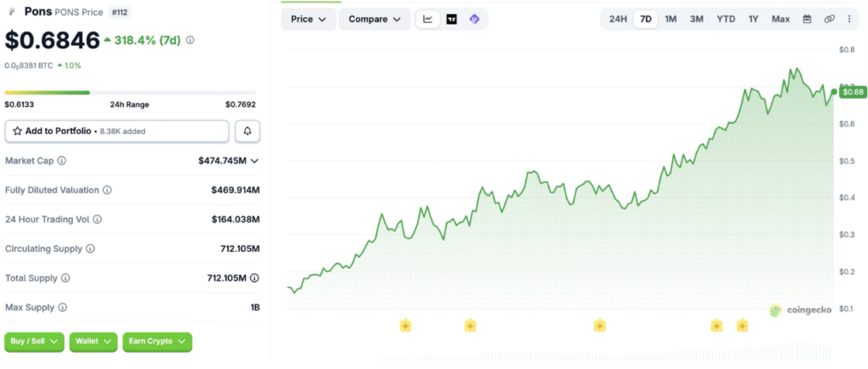Open the Compare dropdown
This screenshot has width=868, height=369.
pos(375,20)
